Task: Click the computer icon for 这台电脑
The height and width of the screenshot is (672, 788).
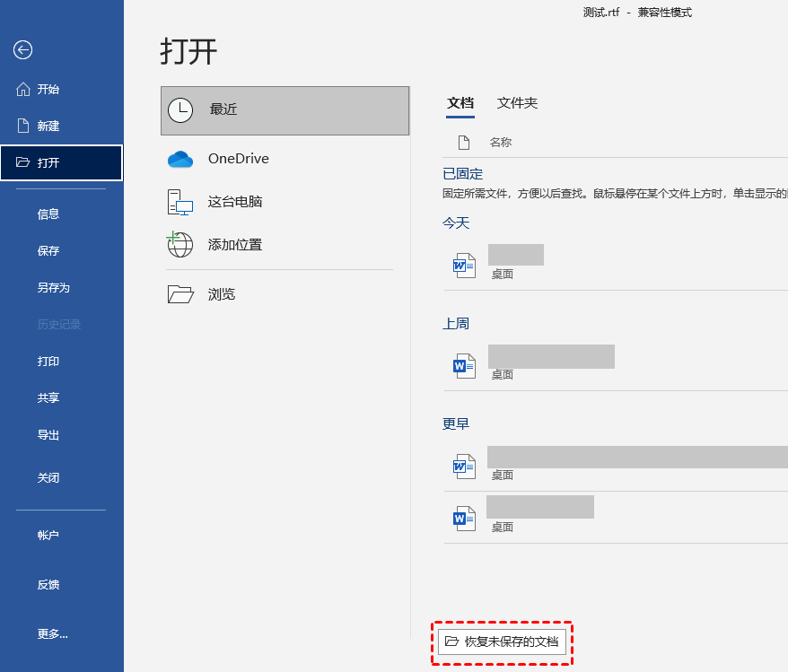Action: [179, 202]
